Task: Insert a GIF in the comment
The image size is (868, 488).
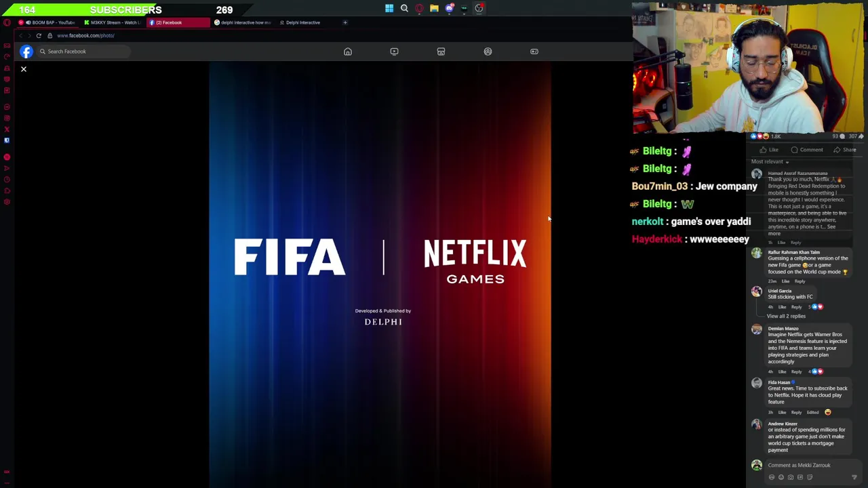Action: 800,477
